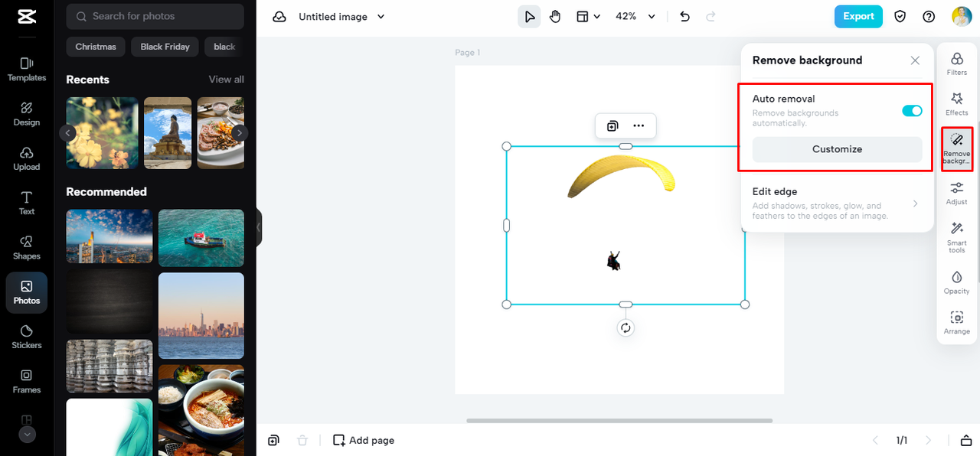
Task: Select the Photos panel in sidebar
Action: coord(27,292)
